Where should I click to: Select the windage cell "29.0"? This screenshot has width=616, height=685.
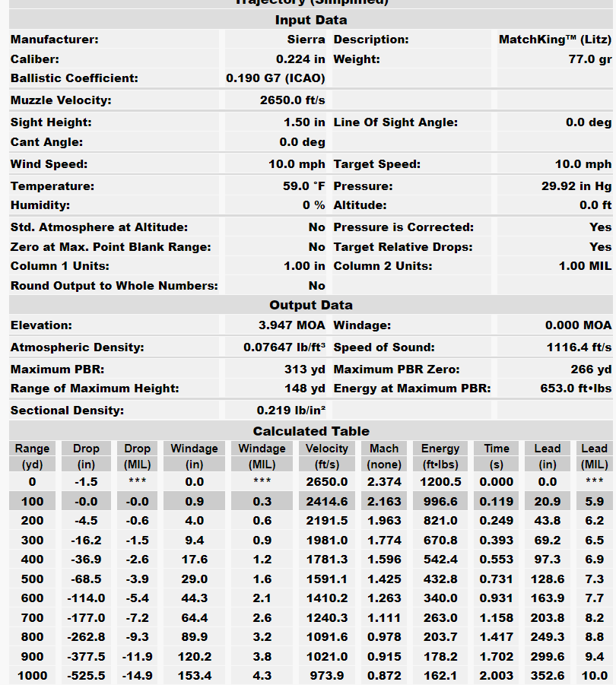195,579
